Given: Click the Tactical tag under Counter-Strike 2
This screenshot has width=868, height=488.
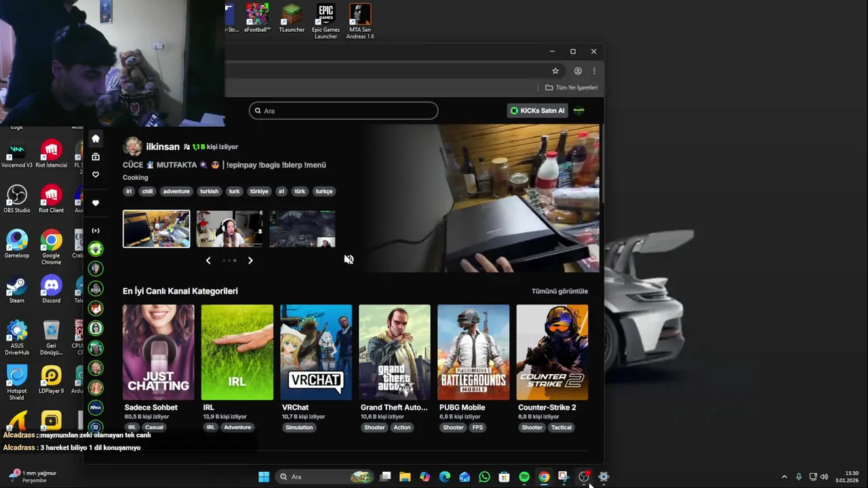Looking at the screenshot, I should point(561,427).
